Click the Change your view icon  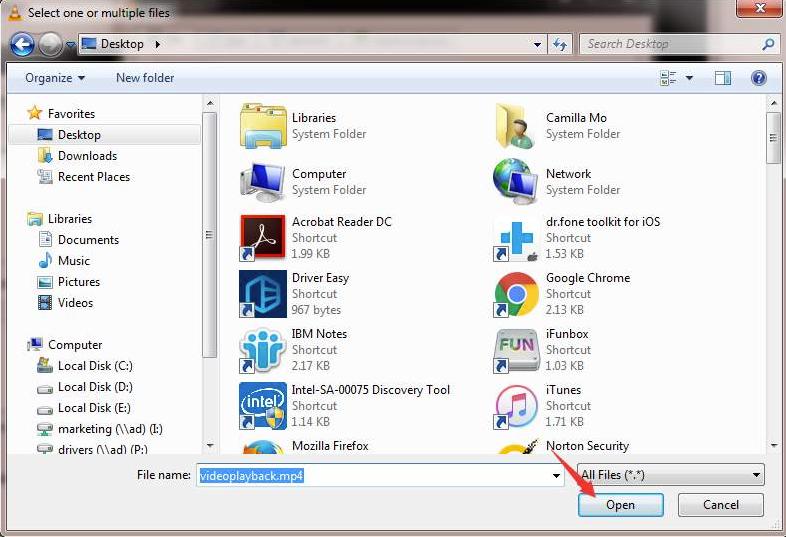coord(668,78)
